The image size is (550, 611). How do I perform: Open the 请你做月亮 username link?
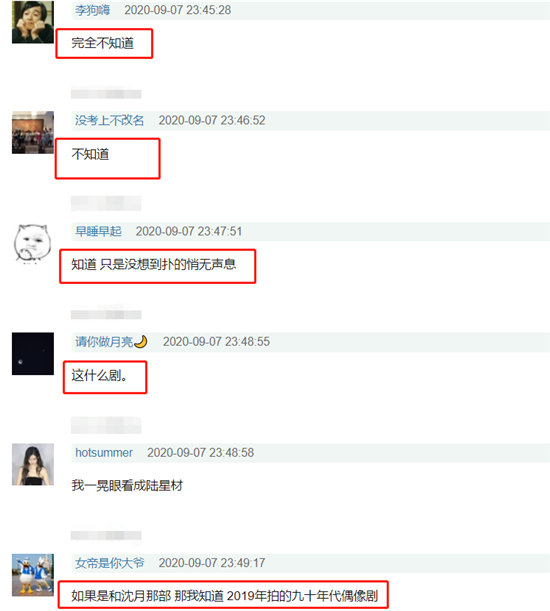coord(104,342)
